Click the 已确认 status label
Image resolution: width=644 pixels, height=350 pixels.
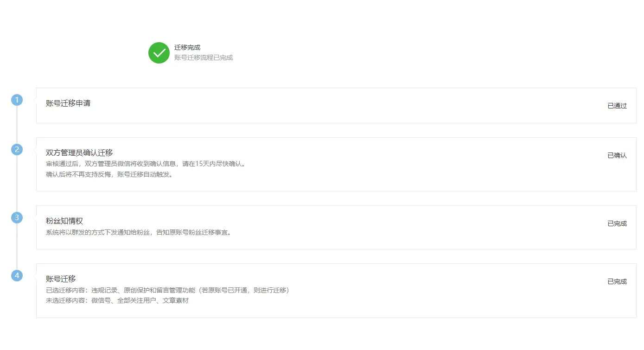point(617,155)
